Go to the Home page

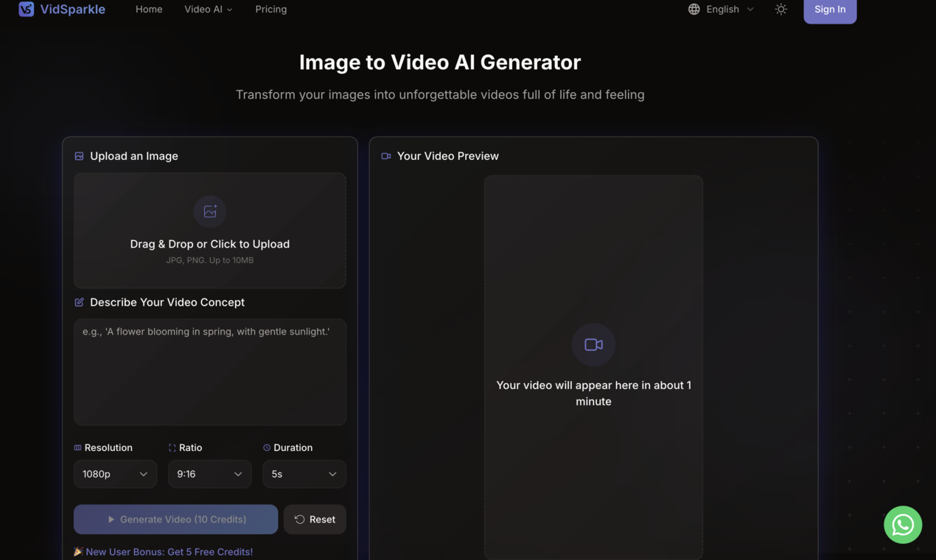coord(149,9)
